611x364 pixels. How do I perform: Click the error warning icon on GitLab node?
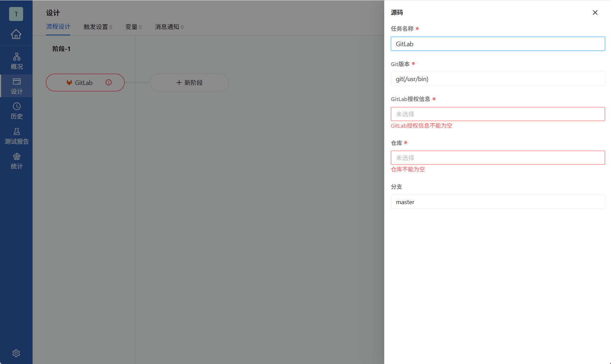click(x=108, y=83)
